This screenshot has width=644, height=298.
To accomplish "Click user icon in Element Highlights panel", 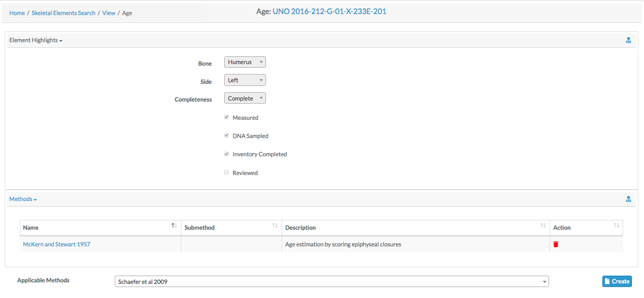I will (628, 40).
